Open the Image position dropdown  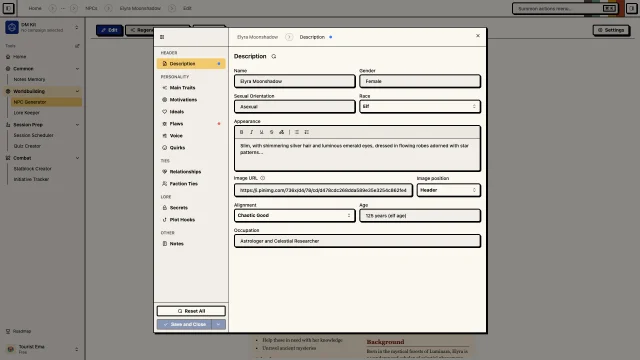click(x=448, y=190)
